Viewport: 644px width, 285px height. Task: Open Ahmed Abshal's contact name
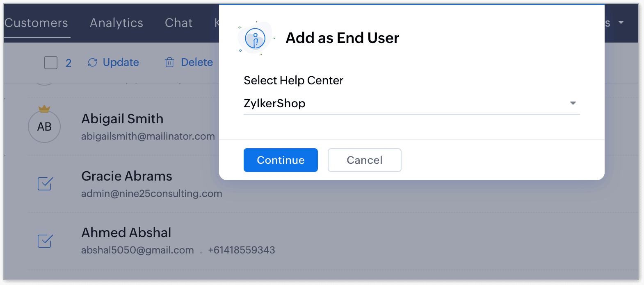pyautogui.click(x=126, y=233)
